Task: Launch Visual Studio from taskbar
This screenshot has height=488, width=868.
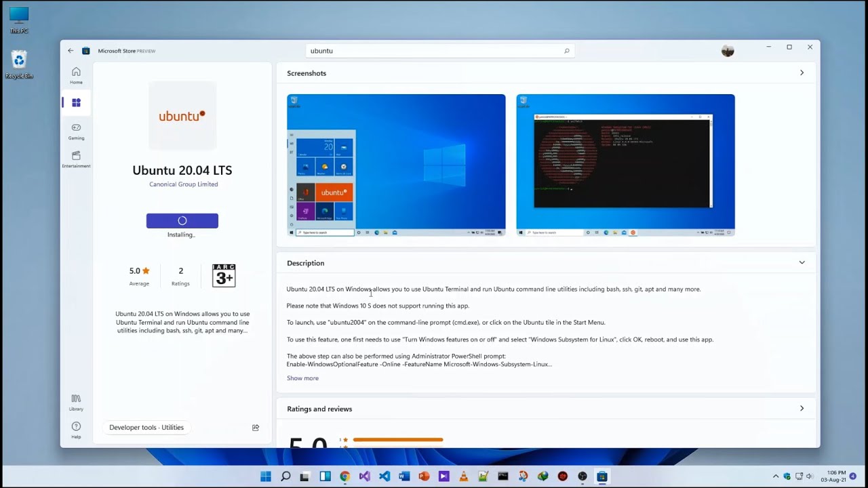Action: click(365, 476)
